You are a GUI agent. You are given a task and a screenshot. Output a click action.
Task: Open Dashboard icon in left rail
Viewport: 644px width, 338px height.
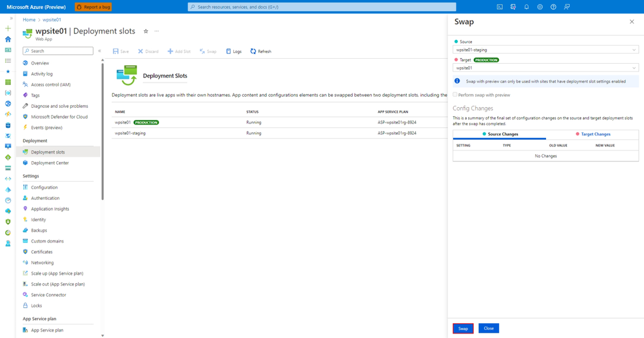[8, 50]
